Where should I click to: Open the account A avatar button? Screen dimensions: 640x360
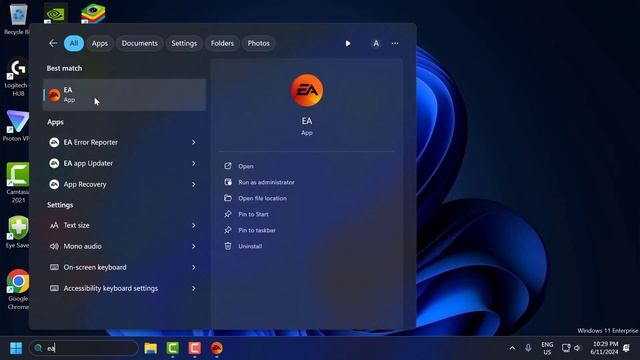376,43
